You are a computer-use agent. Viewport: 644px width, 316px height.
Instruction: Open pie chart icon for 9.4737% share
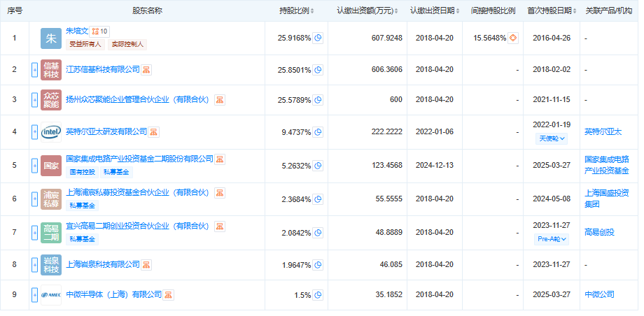click(x=318, y=131)
